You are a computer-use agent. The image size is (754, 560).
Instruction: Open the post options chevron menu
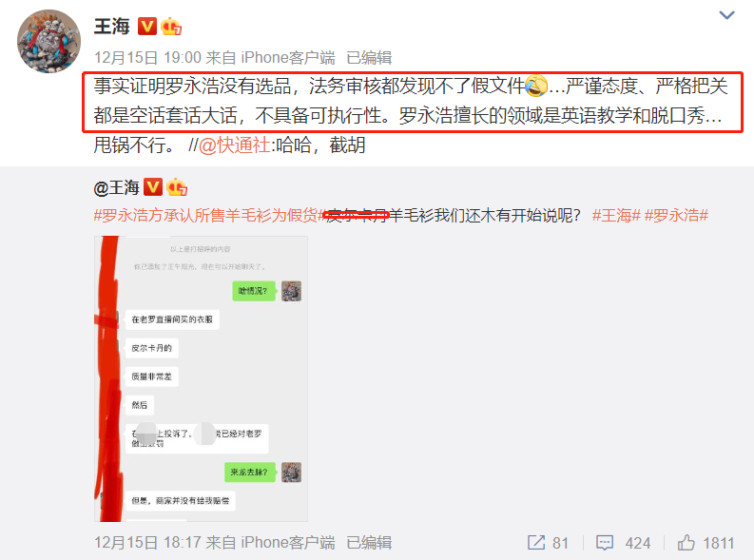click(x=726, y=15)
